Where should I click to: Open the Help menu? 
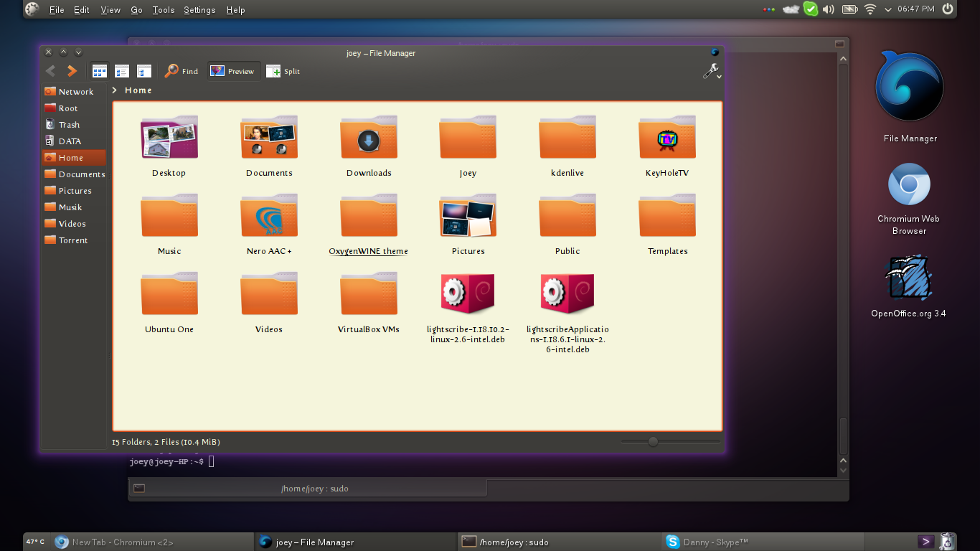click(x=235, y=10)
